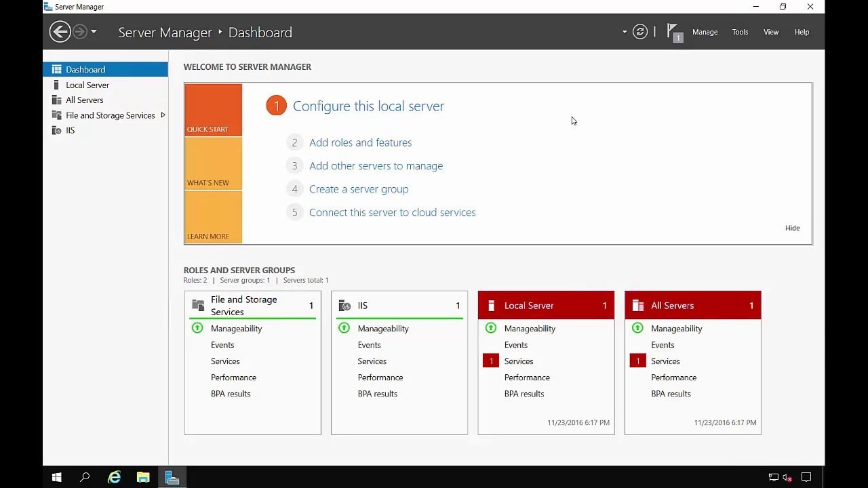Click the All Servers sidebar icon

tap(56, 100)
